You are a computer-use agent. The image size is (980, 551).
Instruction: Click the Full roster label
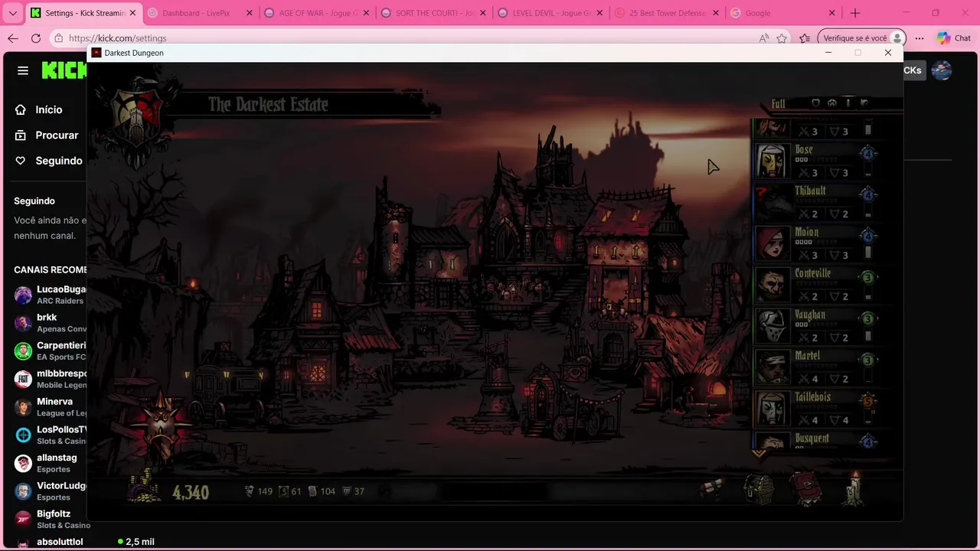pos(778,103)
